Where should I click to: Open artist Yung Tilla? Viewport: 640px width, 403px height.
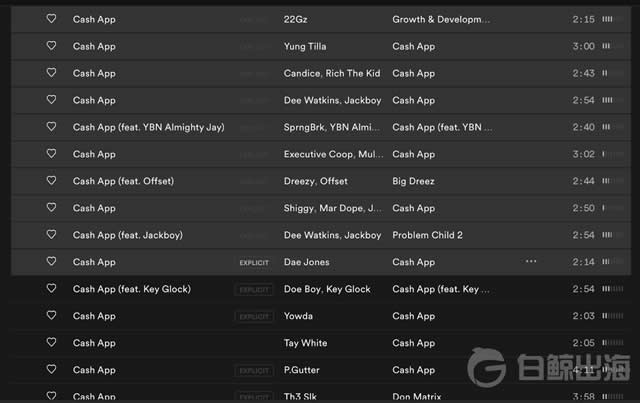point(305,46)
